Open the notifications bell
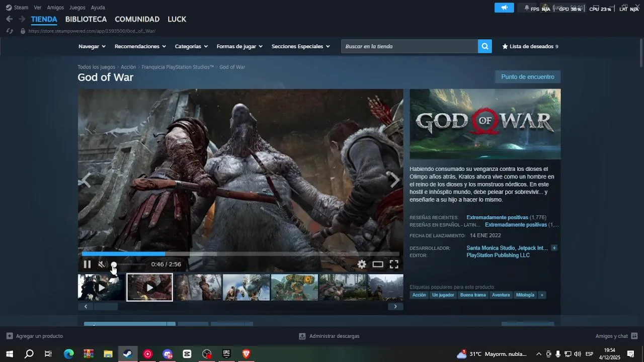This screenshot has width=644, height=362. [527, 8]
